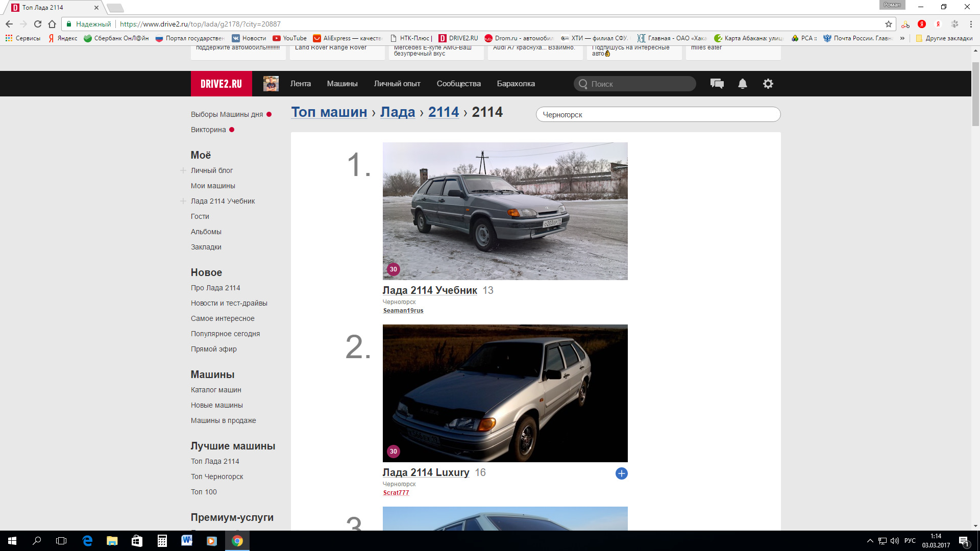Open the Chrome three-dot menu

(x=971, y=24)
